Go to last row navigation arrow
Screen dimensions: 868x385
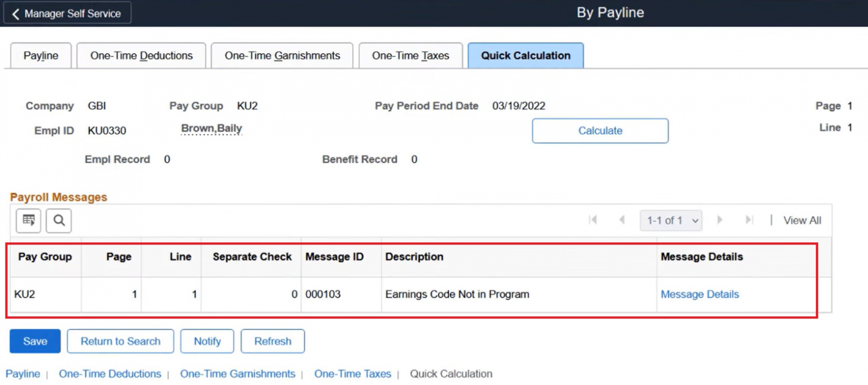[x=749, y=220]
